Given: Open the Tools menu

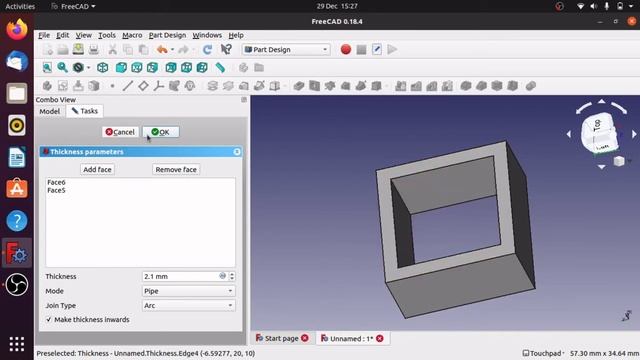Looking at the screenshot, I should coord(107,35).
